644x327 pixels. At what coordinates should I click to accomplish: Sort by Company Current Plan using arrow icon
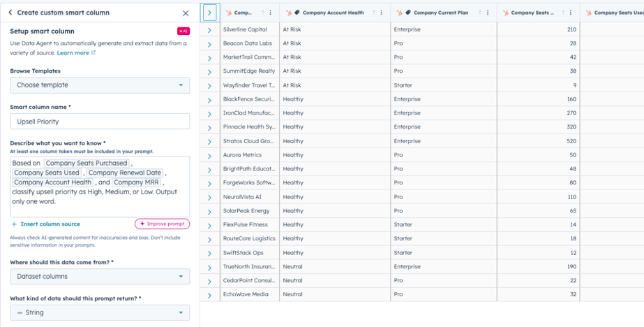(479, 13)
